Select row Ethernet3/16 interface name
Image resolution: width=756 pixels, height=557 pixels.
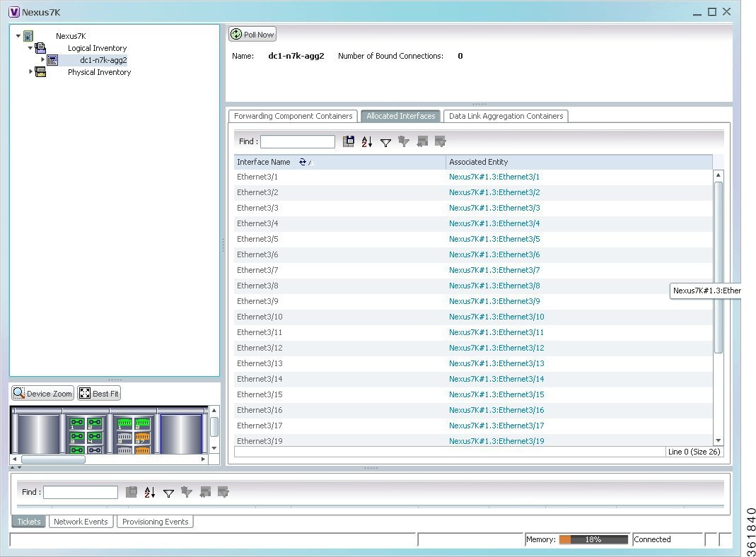pos(260,410)
